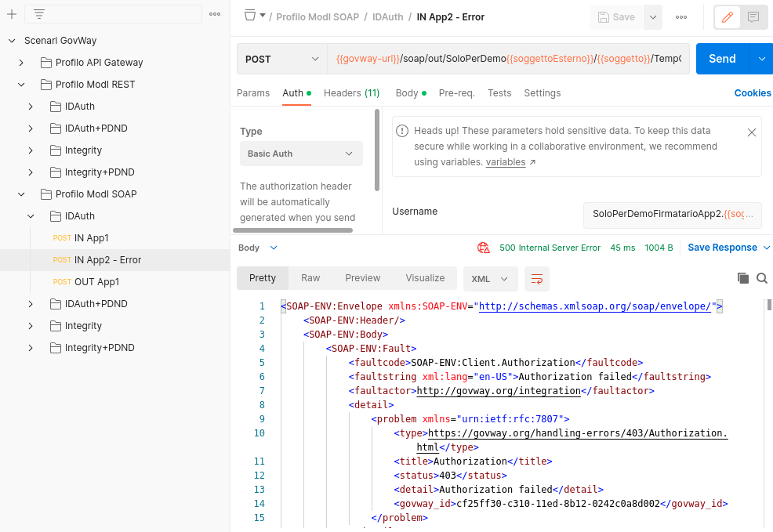
Task: Open Headers (11) tab
Action: tap(351, 93)
